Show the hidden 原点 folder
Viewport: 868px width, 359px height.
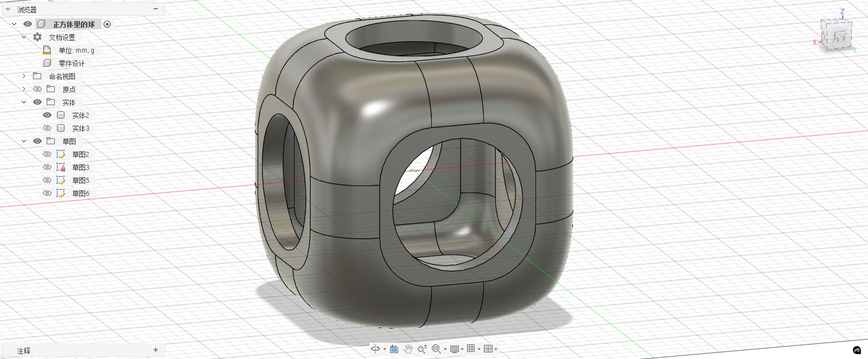click(x=37, y=89)
